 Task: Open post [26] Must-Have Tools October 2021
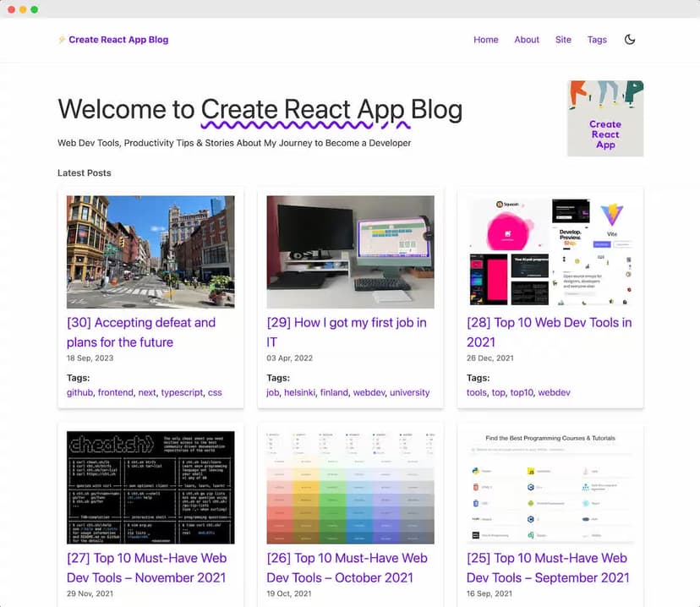(347, 568)
